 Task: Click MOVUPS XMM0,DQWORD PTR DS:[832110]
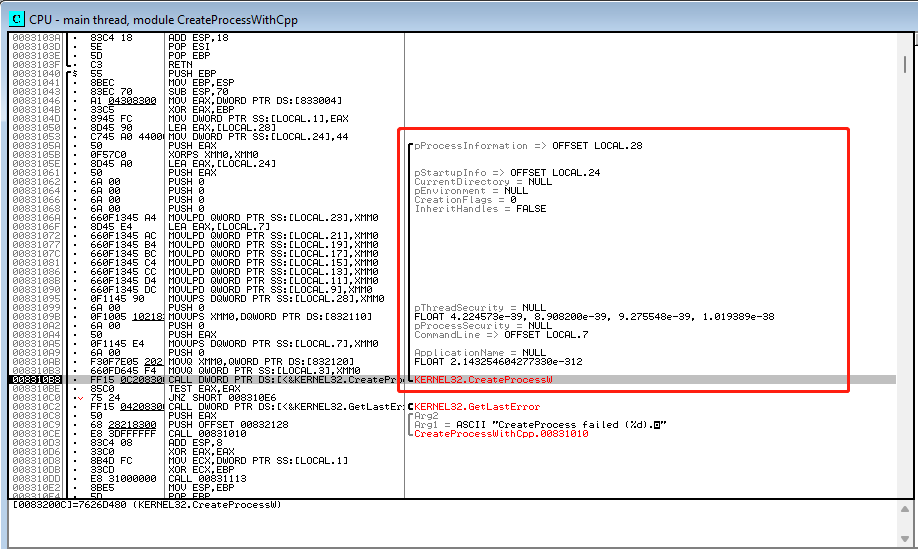point(270,317)
